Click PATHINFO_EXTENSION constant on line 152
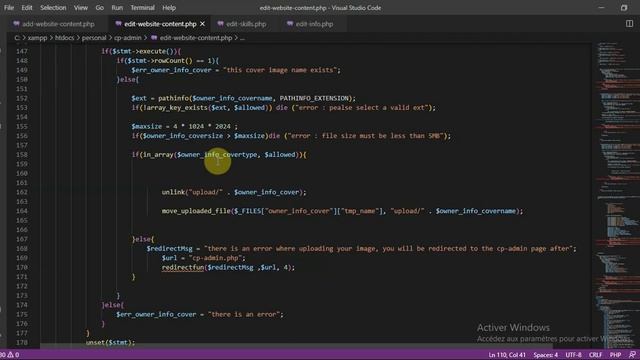Image resolution: width=640 pixels, height=360 pixels. coord(314,98)
